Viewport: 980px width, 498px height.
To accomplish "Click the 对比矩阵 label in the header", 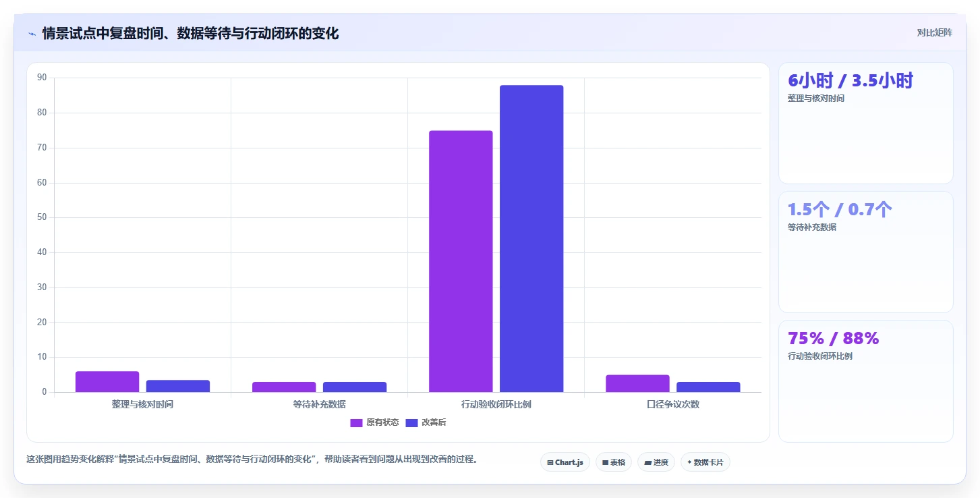I will (934, 33).
